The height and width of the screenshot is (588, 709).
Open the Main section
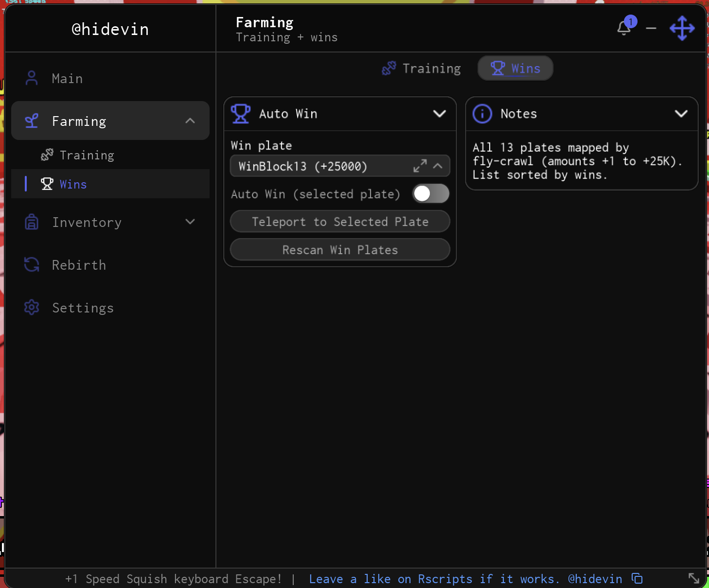pos(110,78)
